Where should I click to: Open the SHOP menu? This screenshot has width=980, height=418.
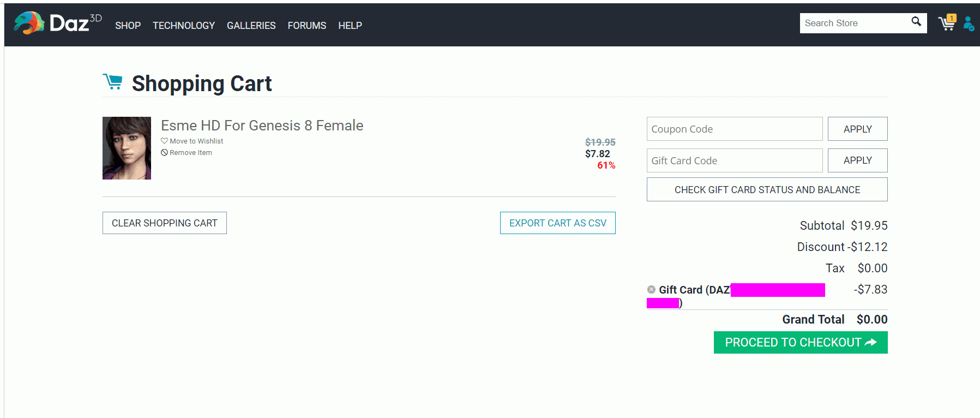pyautogui.click(x=128, y=26)
